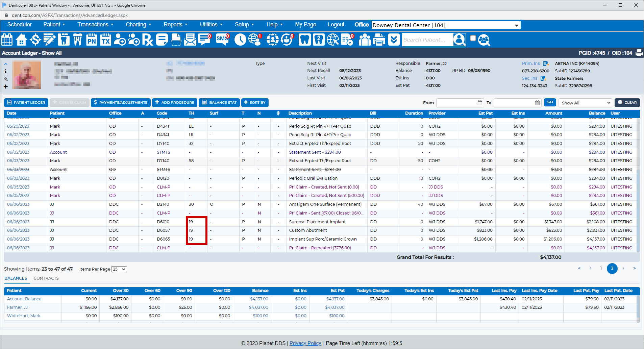Click the printer icon in toolbar
Screen dimensions: 644x349
(x=379, y=40)
